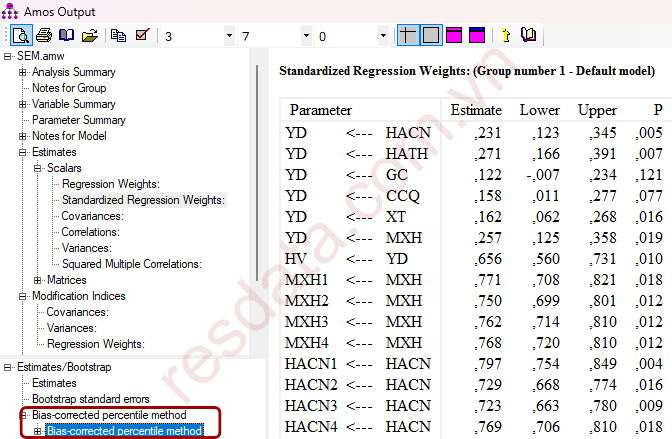Click the copy to clipboard icon
Screen dimensions: 672x439
pos(119,36)
